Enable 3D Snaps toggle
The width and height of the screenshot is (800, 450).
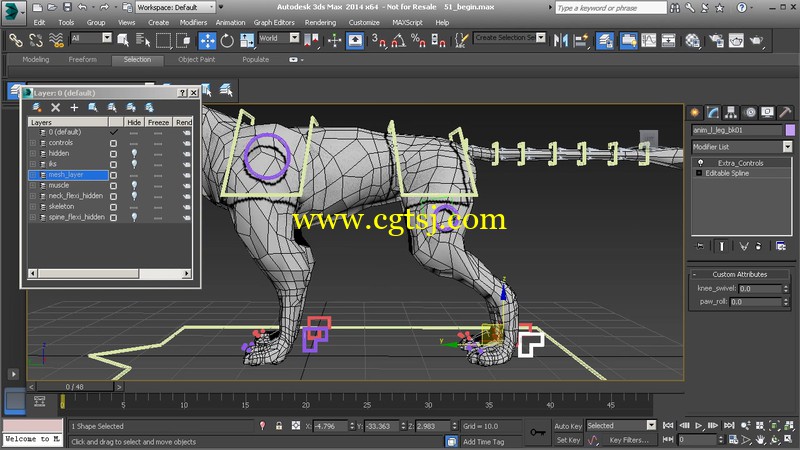(379, 40)
